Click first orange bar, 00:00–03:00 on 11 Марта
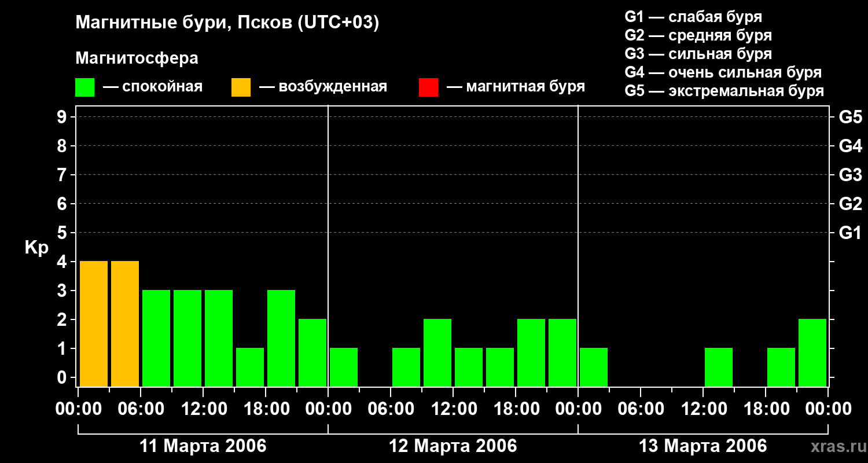 [x=94, y=324]
